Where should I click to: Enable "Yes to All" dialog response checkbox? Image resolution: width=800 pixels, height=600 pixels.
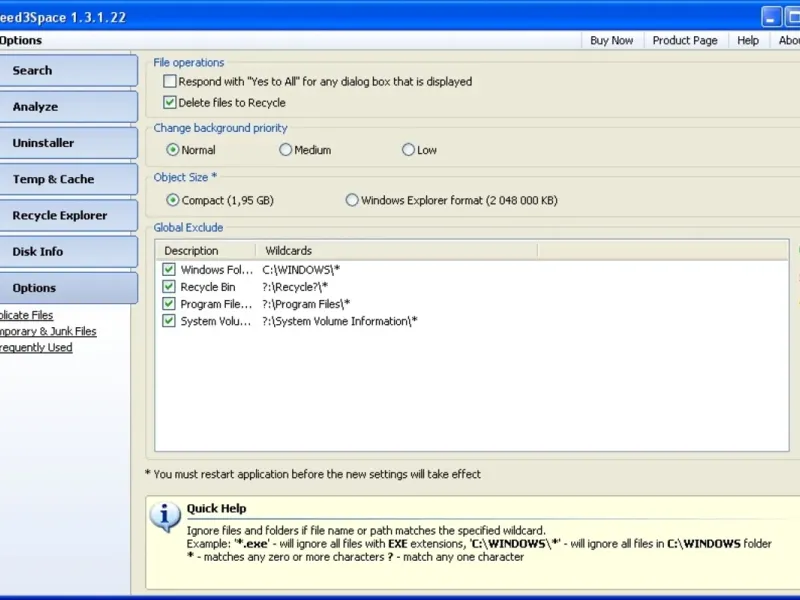click(x=170, y=81)
